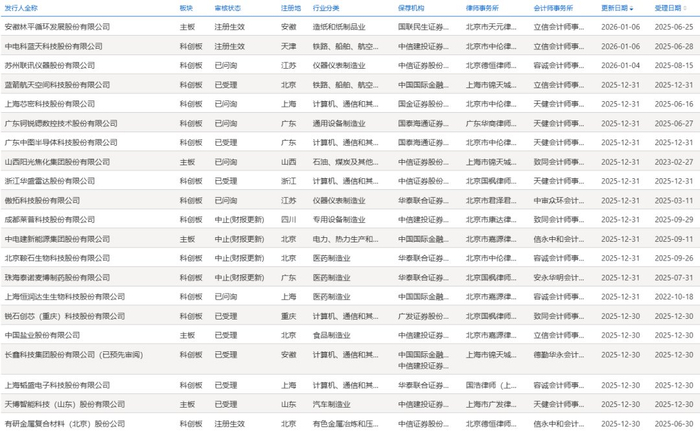
Task: Select update date 2026-01-04
Action: pyautogui.click(x=621, y=66)
